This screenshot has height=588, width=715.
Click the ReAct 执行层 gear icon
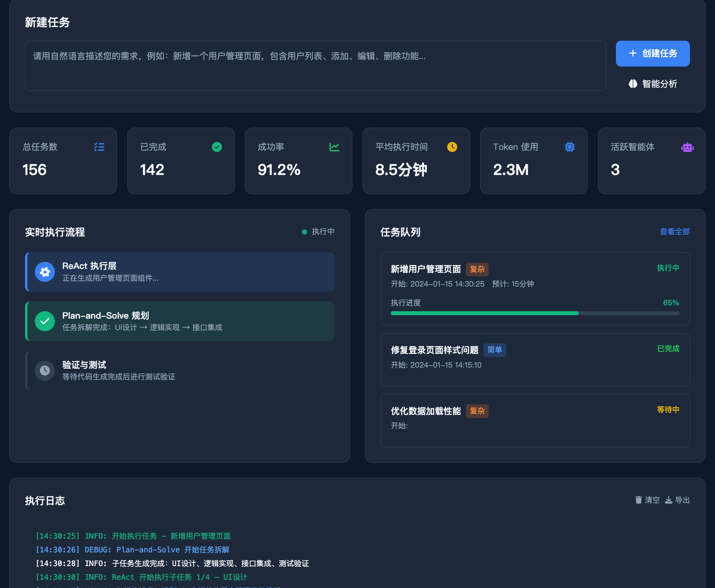45,272
